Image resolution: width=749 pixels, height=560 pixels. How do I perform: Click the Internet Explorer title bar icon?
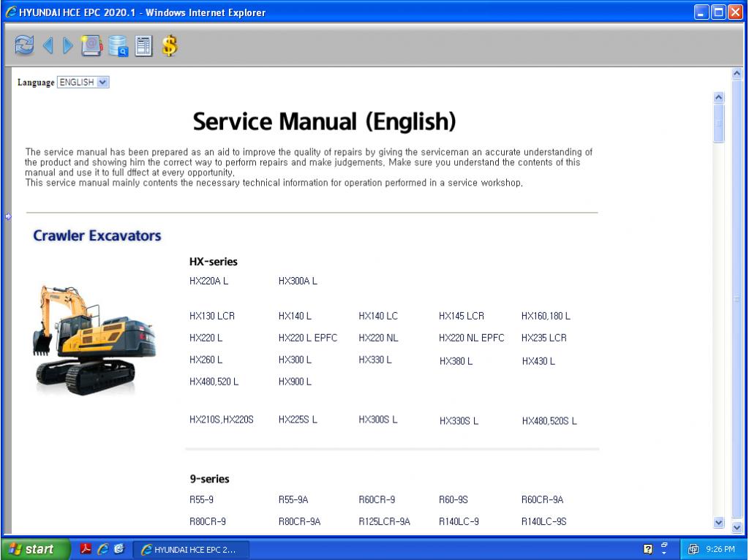click(x=11, y=12)
